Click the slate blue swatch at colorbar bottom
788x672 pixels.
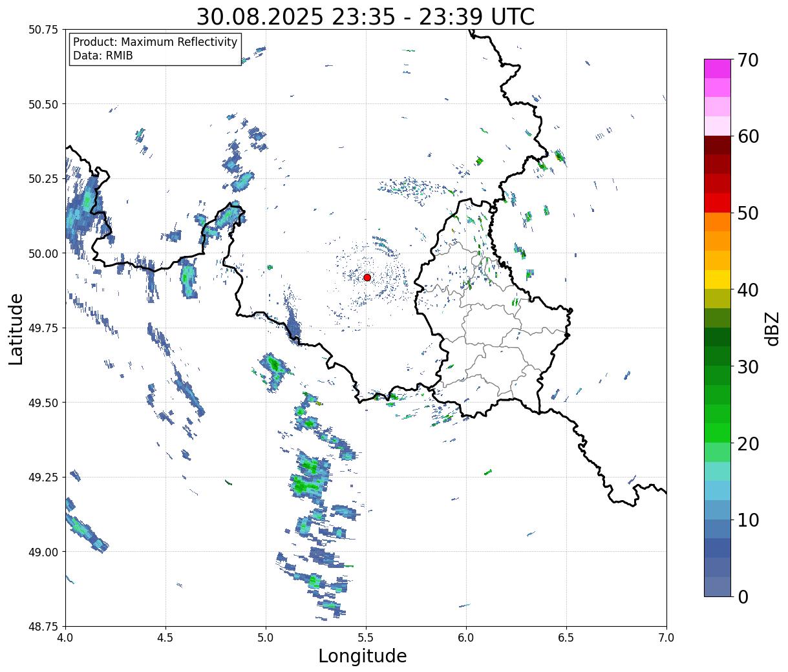[718, 586]
